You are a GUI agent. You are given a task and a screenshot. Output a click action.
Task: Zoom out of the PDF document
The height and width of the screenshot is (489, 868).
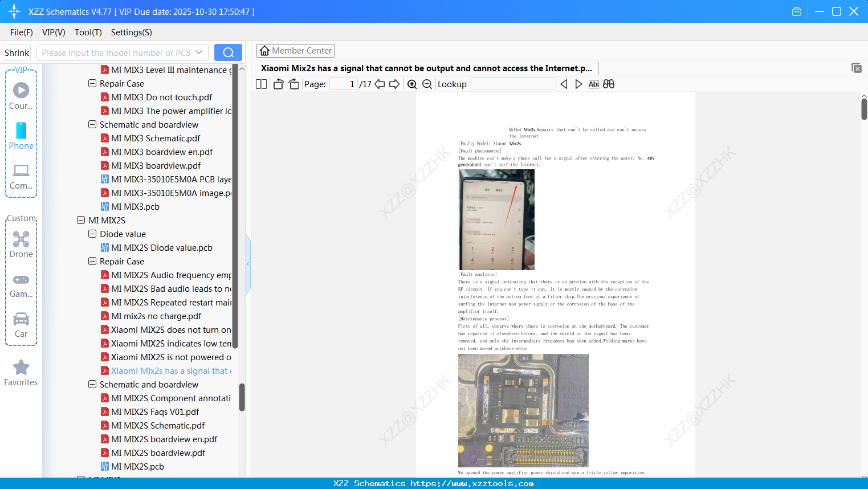tap(427, 84)
